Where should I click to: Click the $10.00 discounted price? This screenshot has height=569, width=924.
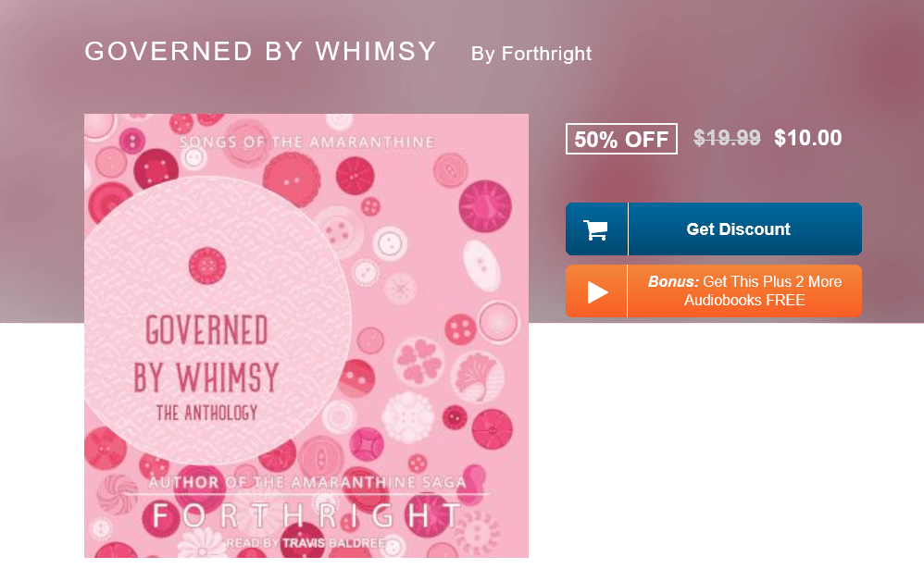(x=808, y=139)
